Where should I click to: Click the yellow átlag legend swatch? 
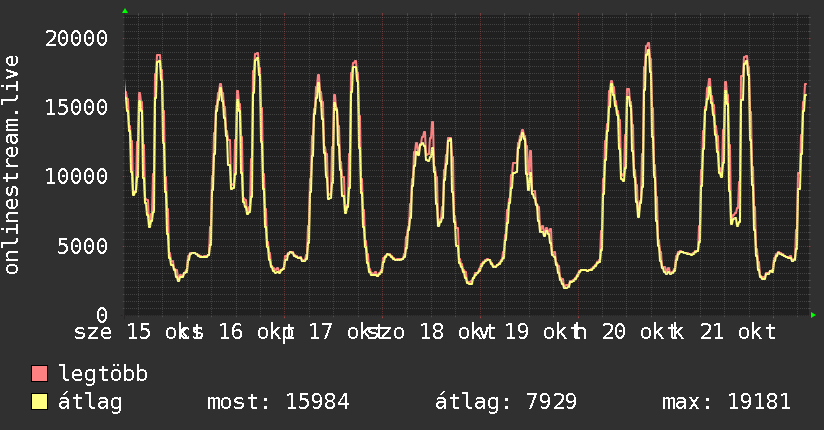(x=39, y=402)
